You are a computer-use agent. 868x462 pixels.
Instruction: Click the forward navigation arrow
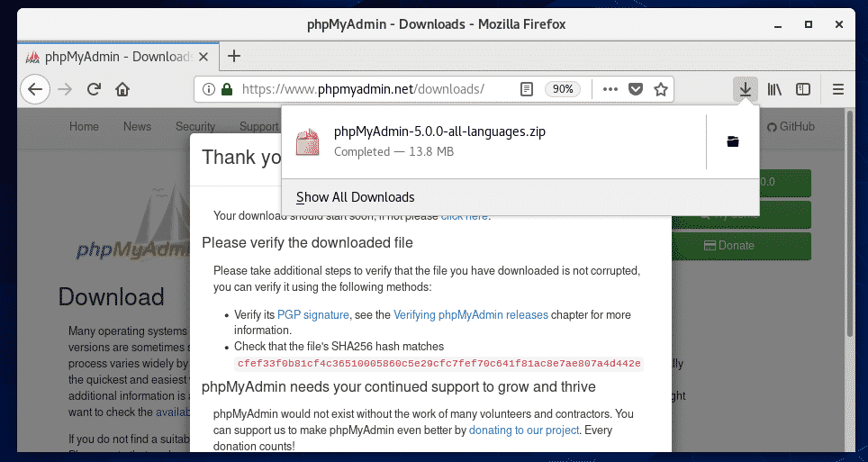pyautogui.click(x=65, y=89)
